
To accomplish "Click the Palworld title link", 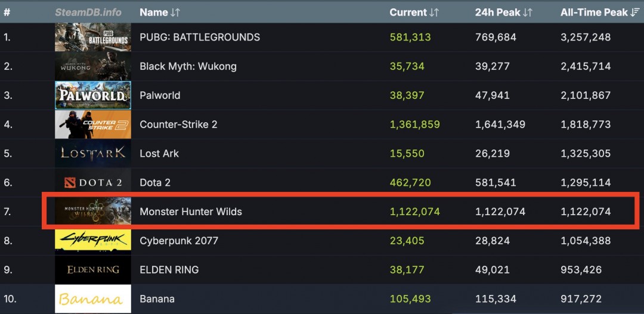I will (x=160, y=95).
